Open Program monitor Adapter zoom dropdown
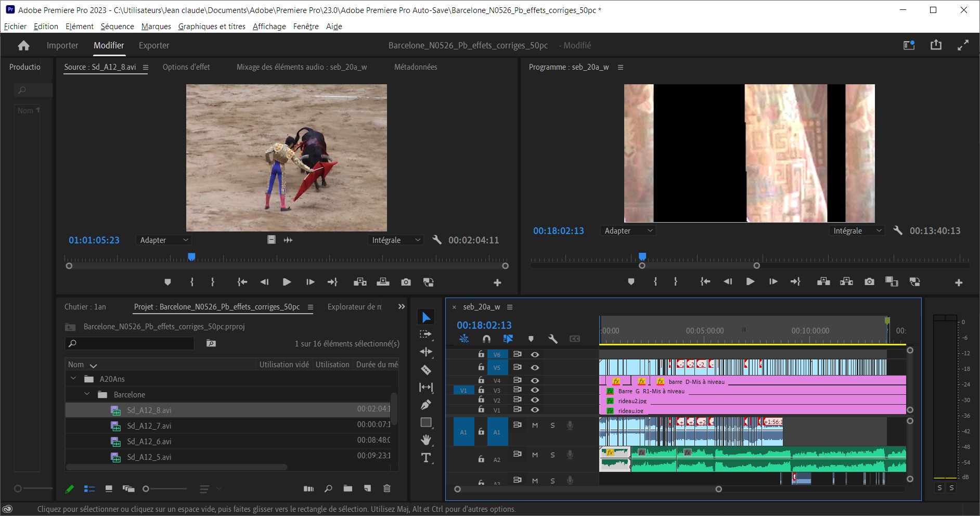Viewport: 980px width, 516px height. (x=628, y=230)
